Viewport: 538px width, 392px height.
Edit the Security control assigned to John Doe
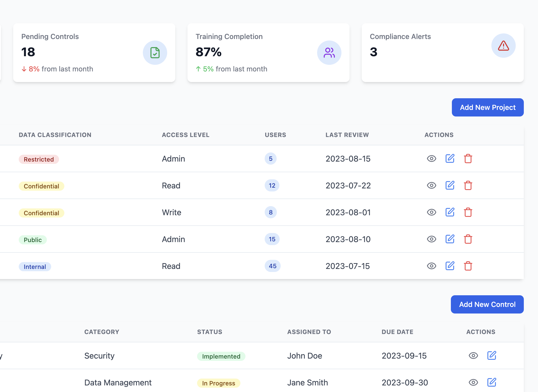tap(492, 356)
